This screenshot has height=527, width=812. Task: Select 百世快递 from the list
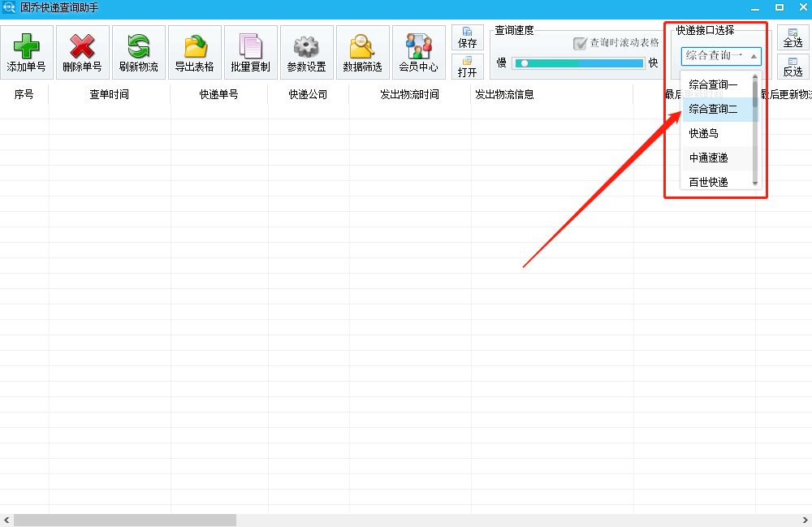coord(709,181)
